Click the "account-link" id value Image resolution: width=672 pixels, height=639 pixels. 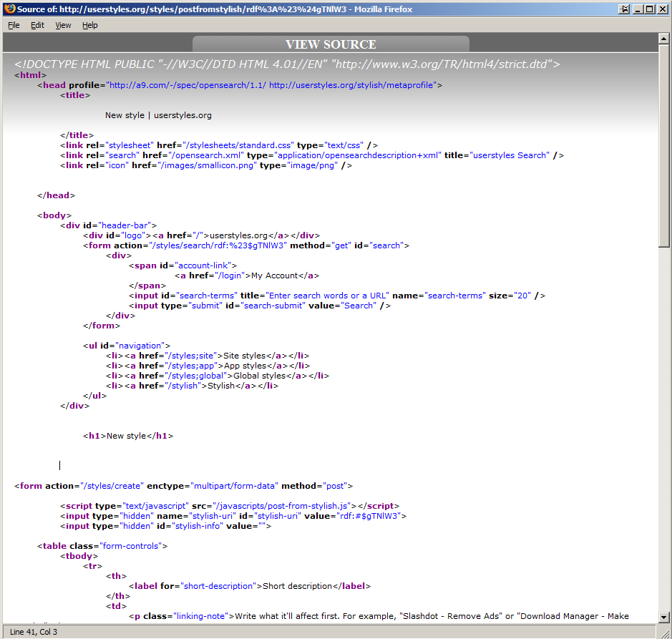coord(203,265)
